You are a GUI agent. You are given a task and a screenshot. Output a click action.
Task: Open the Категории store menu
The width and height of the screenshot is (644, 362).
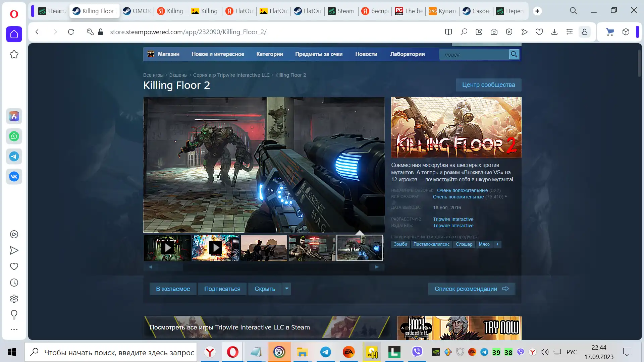tap(269, 54)
